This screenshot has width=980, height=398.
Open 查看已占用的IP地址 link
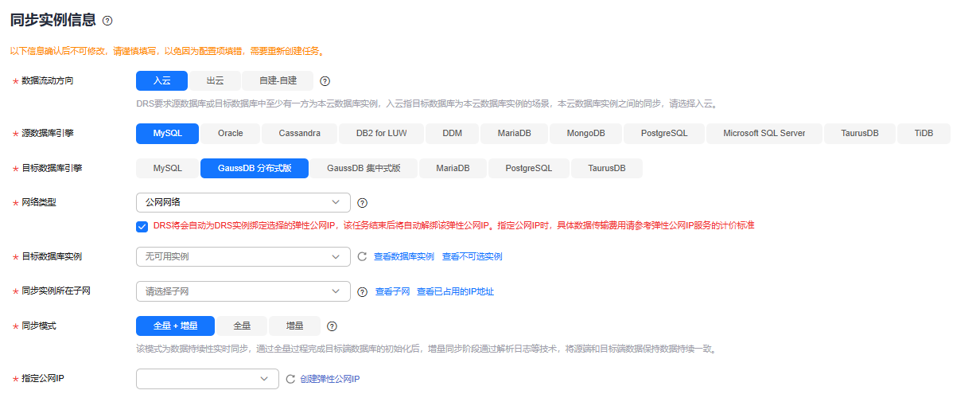tap(455, 292)
